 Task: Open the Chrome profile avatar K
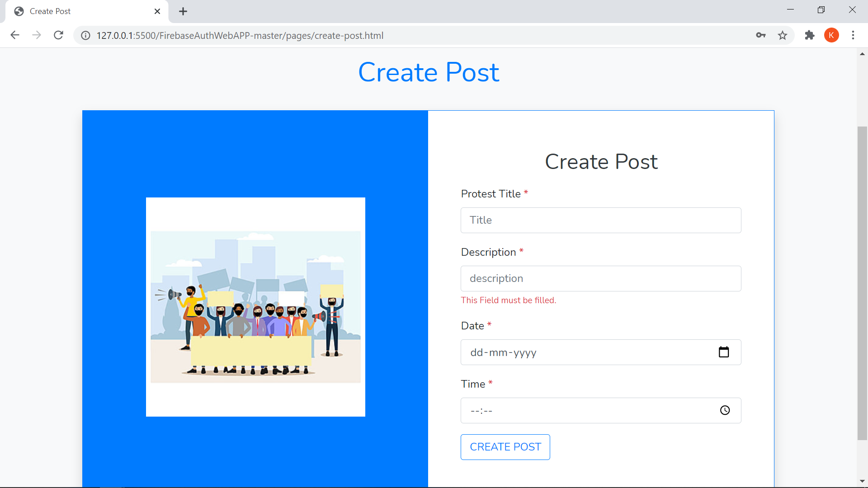pos(831,35)
